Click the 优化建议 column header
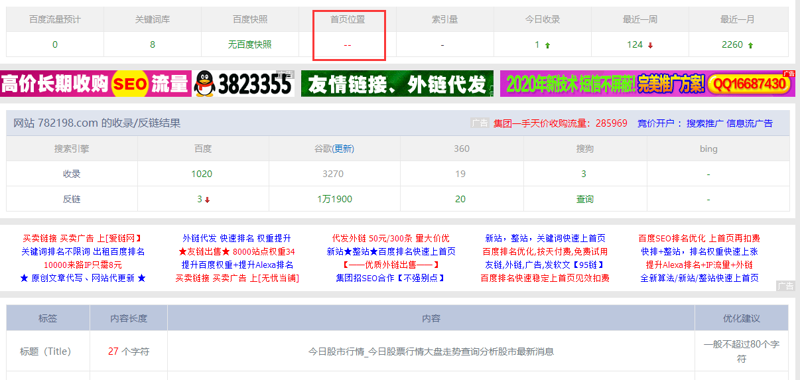 (x=741, y=318)
